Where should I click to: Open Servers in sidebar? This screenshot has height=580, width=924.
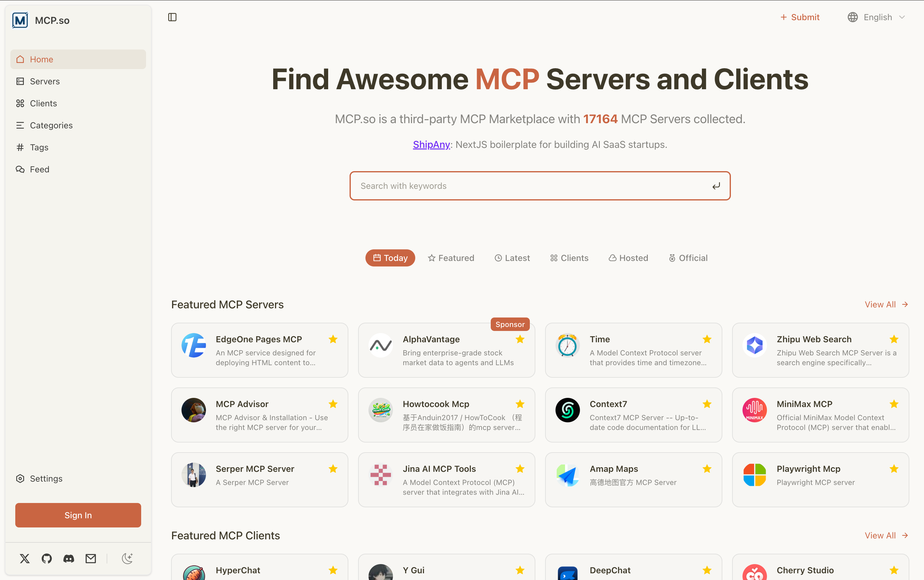coord(78,81)
